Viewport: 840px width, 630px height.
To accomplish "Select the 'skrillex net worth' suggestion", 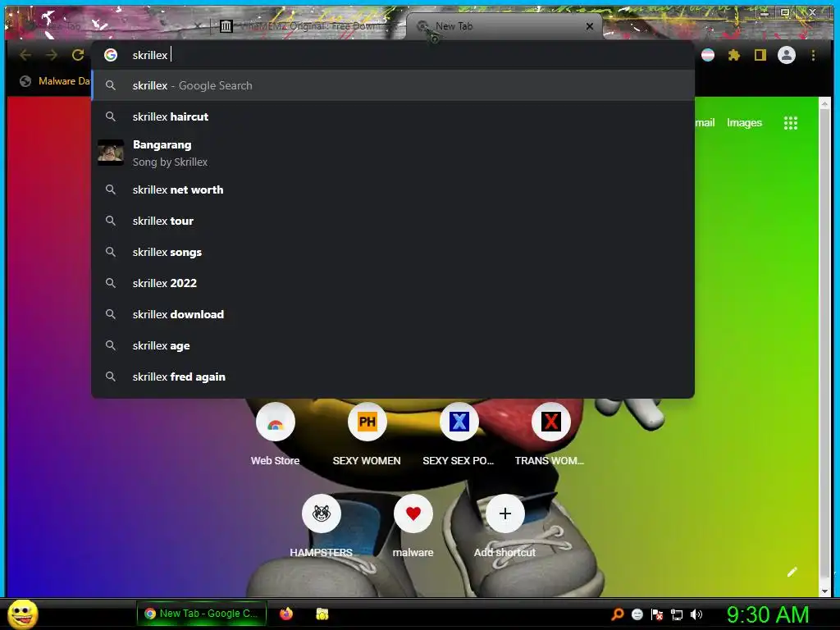I will coord(393,189).
